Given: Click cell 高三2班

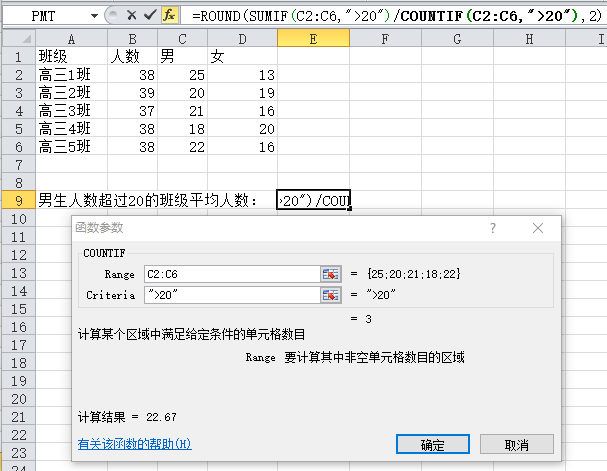Looking at the screenshot, I should coord(71,92).
